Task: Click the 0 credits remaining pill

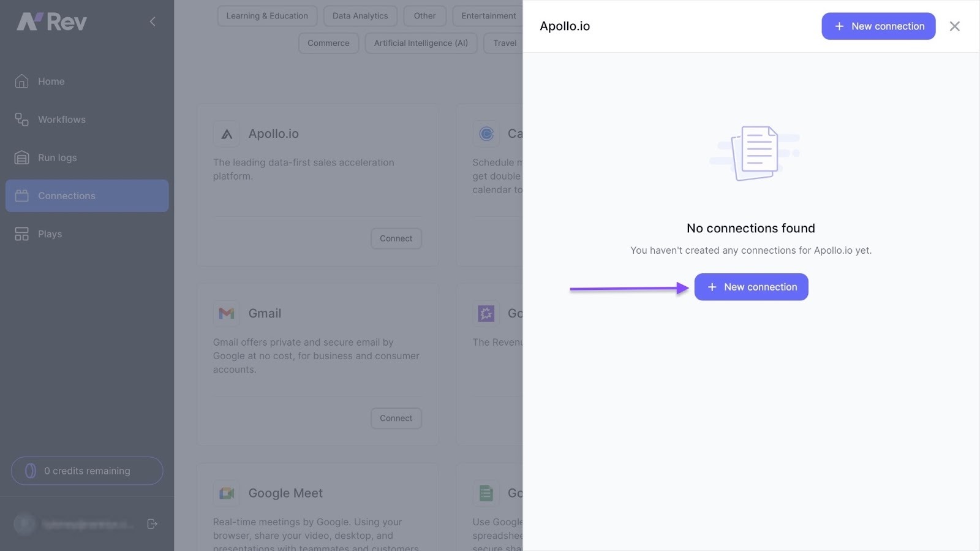Action: (87, 471)
